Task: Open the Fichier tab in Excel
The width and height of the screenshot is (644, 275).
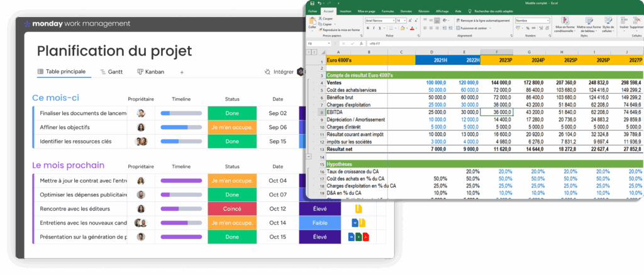Action: pyautogui.click(x=313, y=11)
